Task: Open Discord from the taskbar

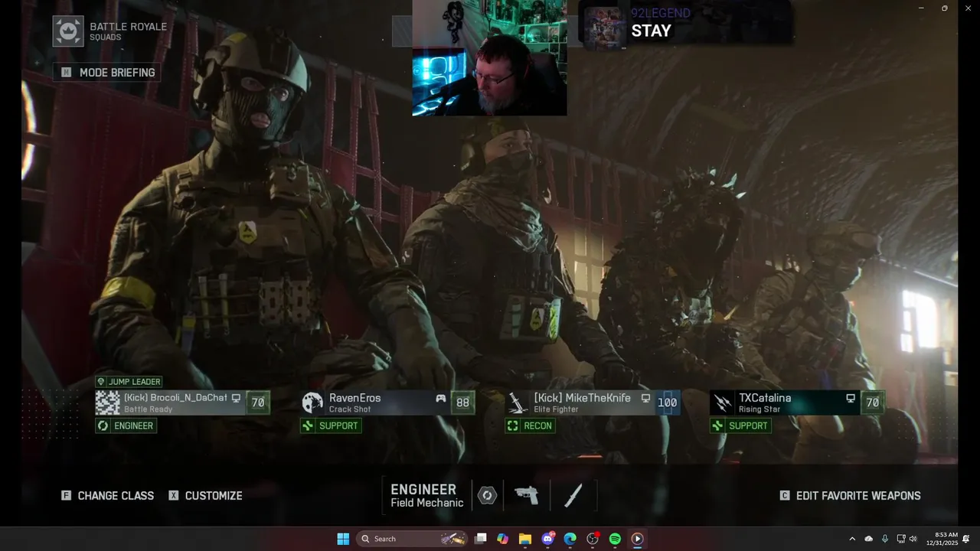Action: [x=547, y=539]
